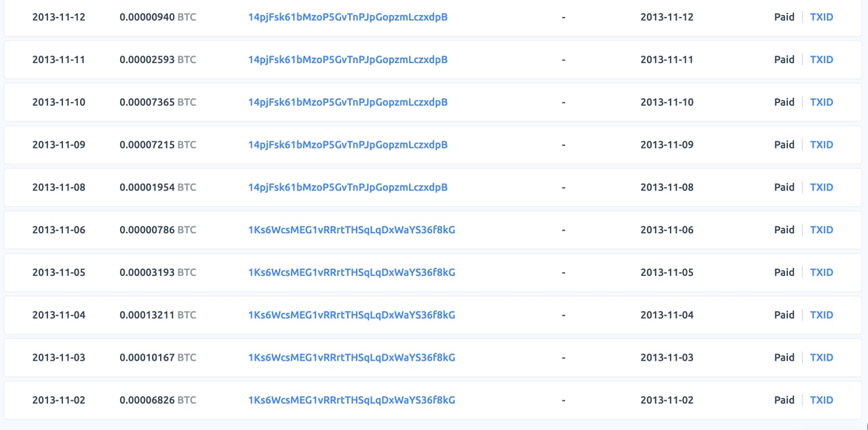The height and width of the screenshot is (430, 868).
Task: Open TXID link for 2013-11-08 payment
Action: tap(821, 187)
